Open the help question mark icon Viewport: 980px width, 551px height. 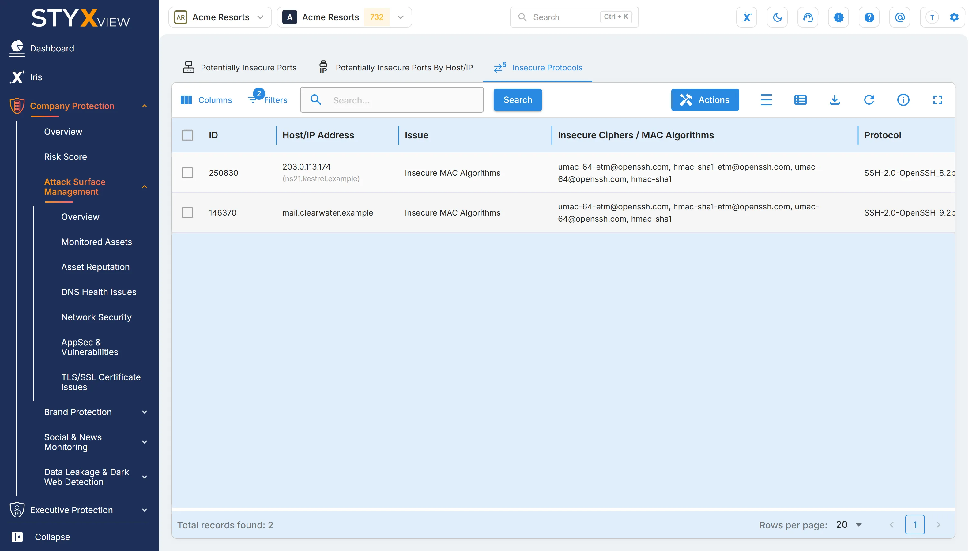click(x=869, y=17)
